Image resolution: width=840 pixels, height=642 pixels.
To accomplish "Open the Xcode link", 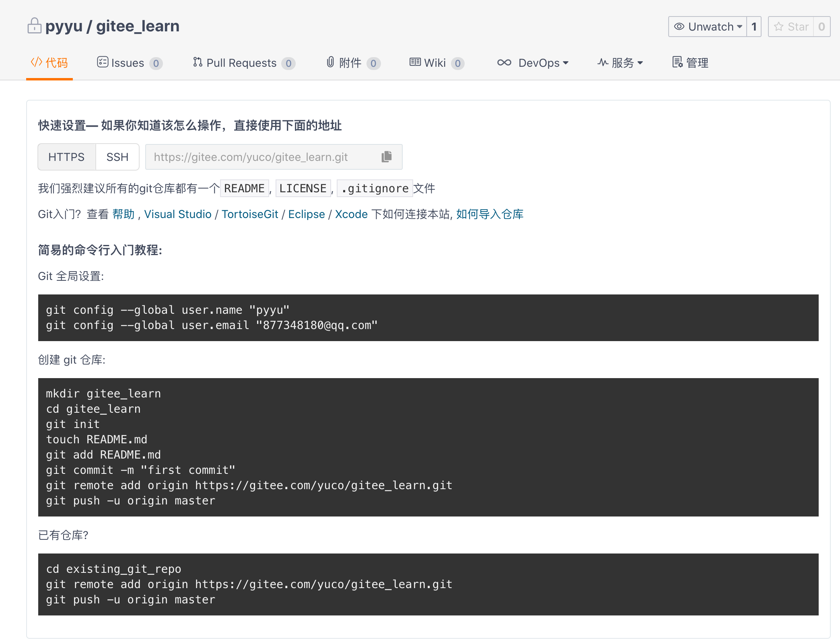I will pos(351,214).
